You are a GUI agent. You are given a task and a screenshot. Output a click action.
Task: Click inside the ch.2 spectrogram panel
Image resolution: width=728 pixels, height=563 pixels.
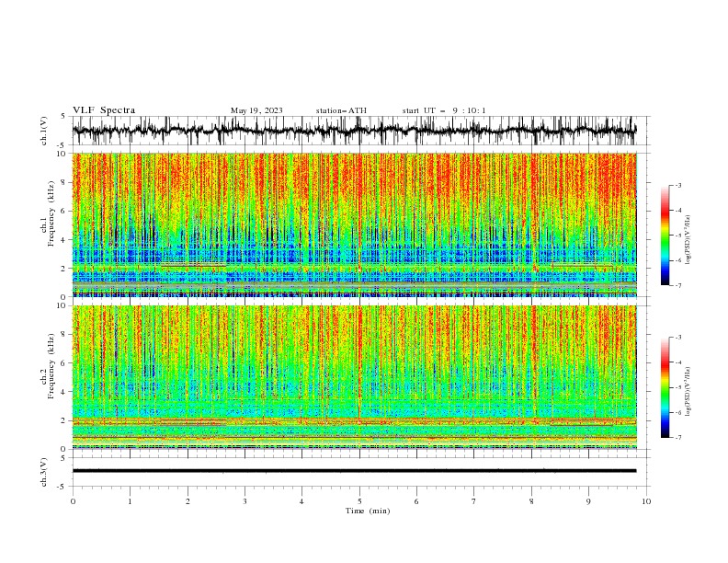click(354, 377)
